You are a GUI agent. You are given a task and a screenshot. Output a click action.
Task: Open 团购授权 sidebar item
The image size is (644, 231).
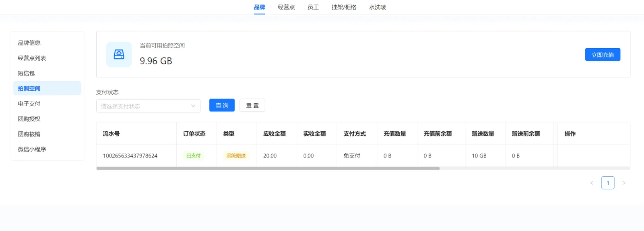[x=47, y=119]
